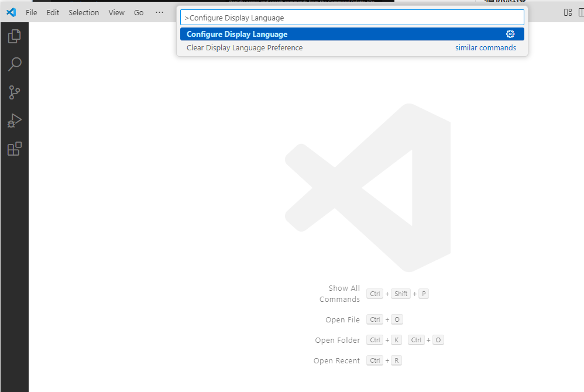Click the Shift key hint
Screen dimensions: 584x392
(401, 294)
